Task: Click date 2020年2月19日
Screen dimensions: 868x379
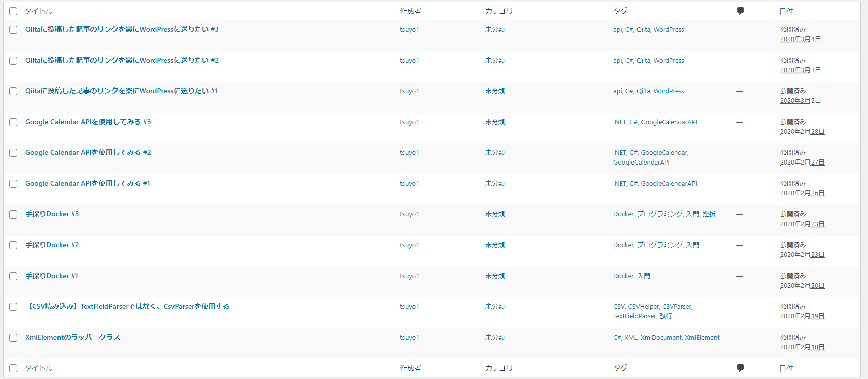Action: click(802, 316)
